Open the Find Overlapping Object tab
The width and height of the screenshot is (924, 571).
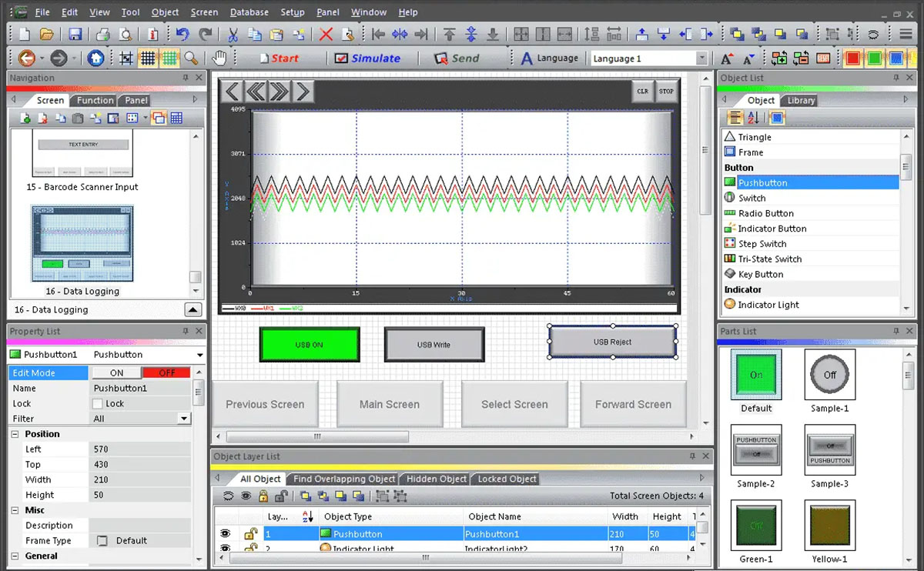click(344, 479)
